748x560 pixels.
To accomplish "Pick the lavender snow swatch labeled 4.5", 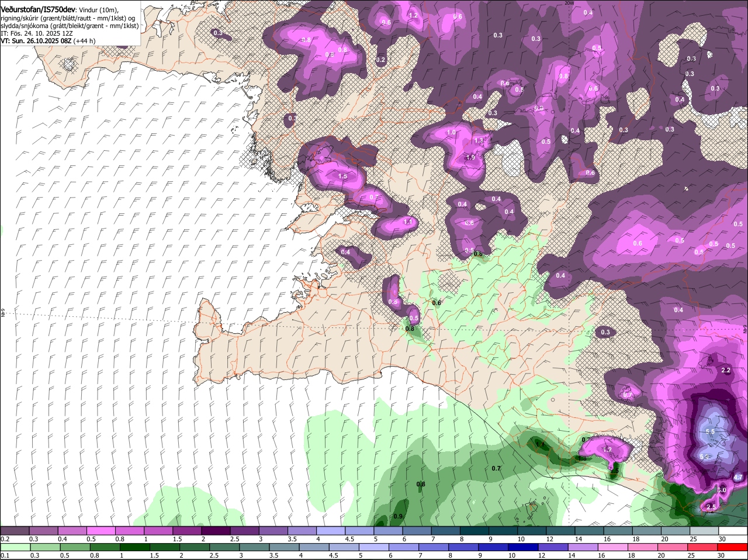I will [x=360, y=531].
